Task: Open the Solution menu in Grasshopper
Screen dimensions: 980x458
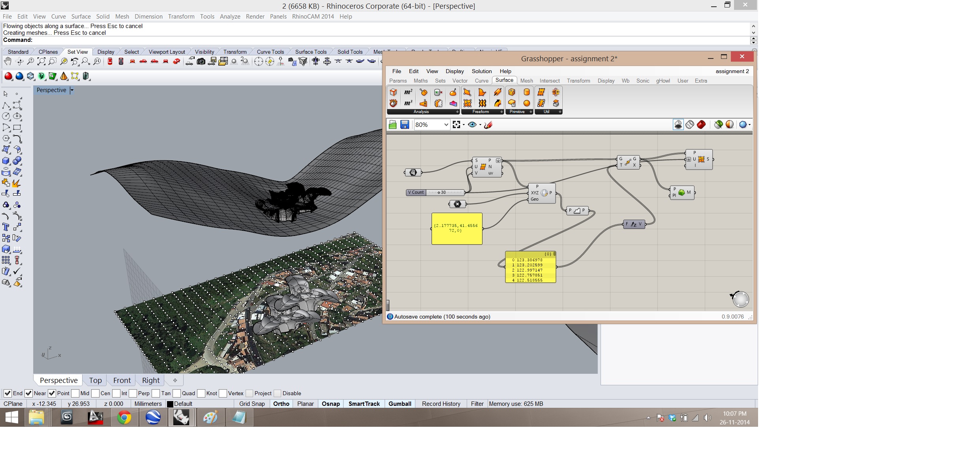Action: click(481, 71)
